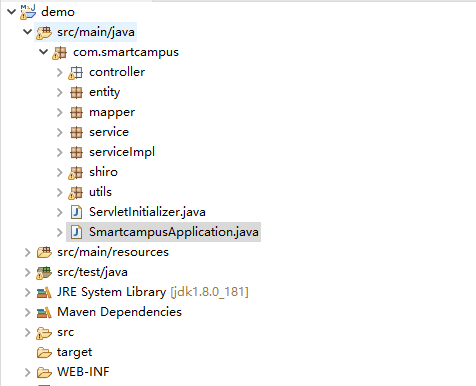Select the controller label
The image size is (476, 386).
tap(117, 72)
